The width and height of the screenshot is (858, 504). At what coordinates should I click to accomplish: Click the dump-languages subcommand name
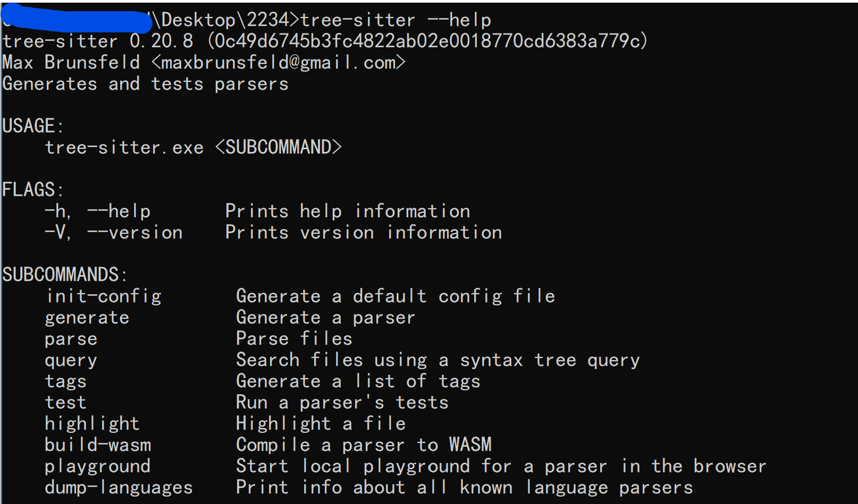(x=119, y=488)
